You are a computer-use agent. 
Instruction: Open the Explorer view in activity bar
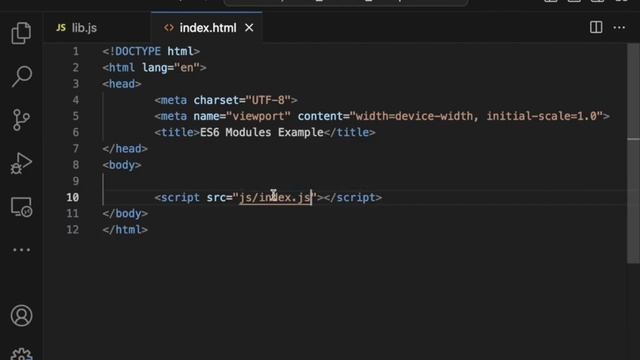[21, 33]
